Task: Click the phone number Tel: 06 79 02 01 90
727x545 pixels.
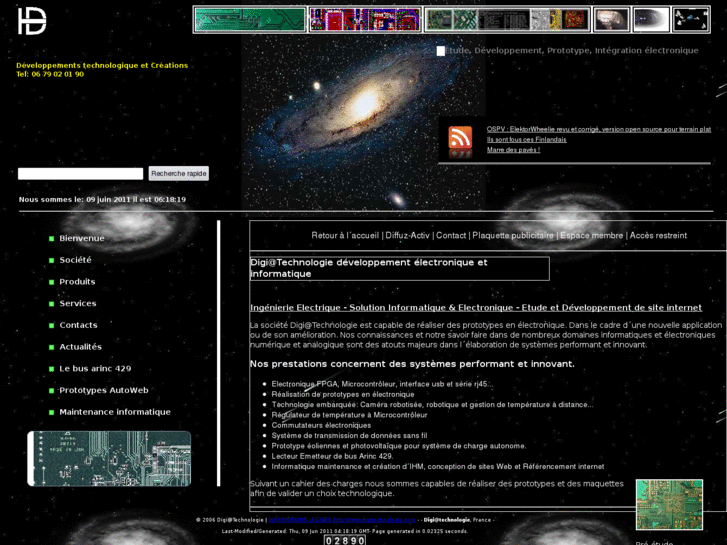Action: tap(50, 74)
